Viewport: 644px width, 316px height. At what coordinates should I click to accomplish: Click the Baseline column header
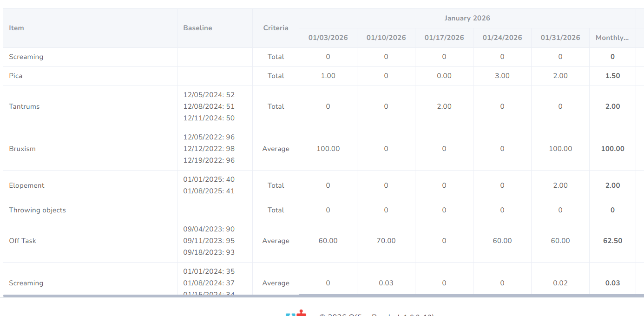click(x=197, y=28)
